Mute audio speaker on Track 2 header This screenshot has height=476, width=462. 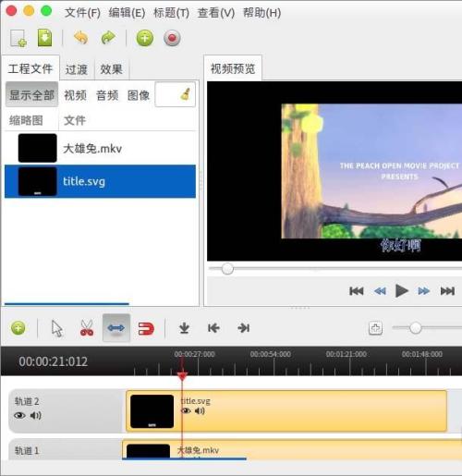(36, 416)
